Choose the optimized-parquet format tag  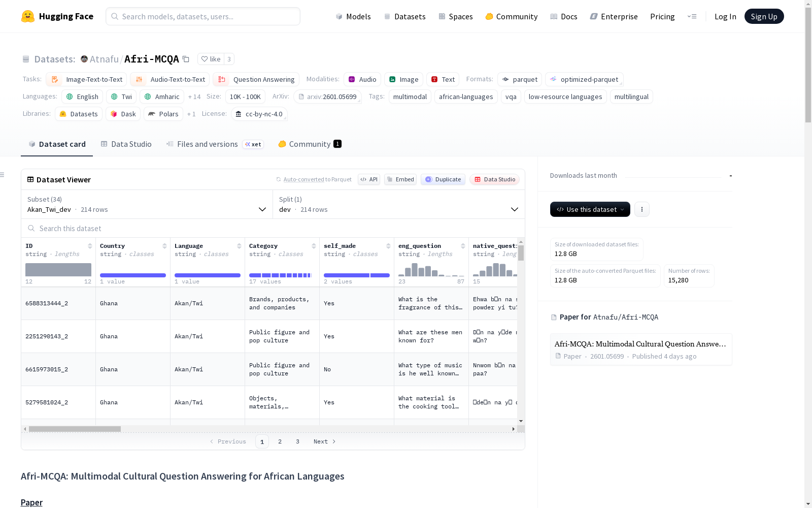click(x=584, y=79)
